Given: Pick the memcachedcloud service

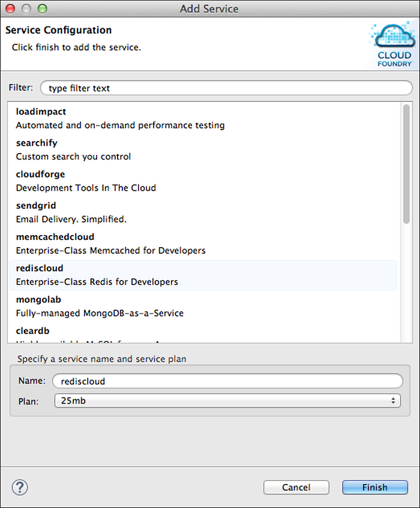Looking at the screenshot, I should pos(120,244).
